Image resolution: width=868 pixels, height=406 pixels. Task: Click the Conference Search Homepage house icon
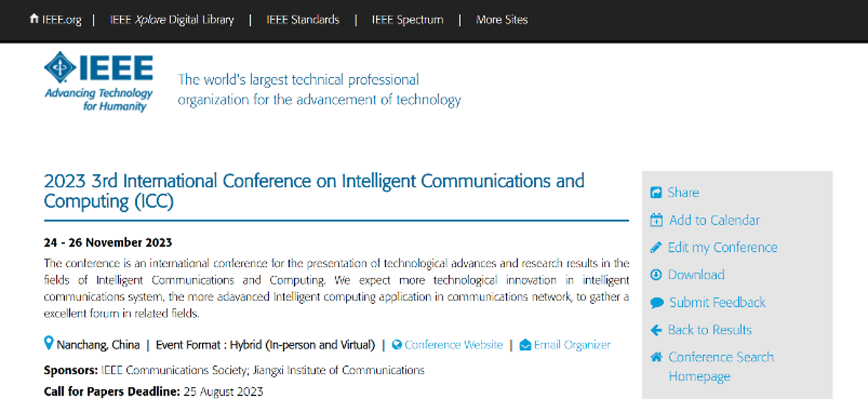click(x=656, y=357)
